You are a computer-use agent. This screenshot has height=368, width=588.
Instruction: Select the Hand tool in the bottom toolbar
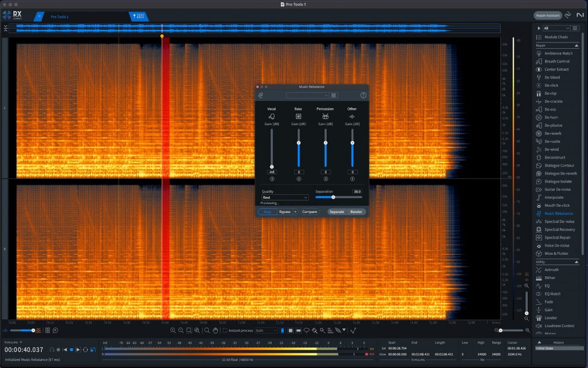[215, 330]
